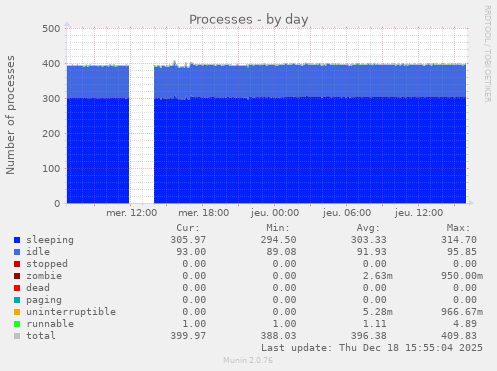
Task: Click the 'mer. 18:00' time axis label
Action: tap(203, 213)
